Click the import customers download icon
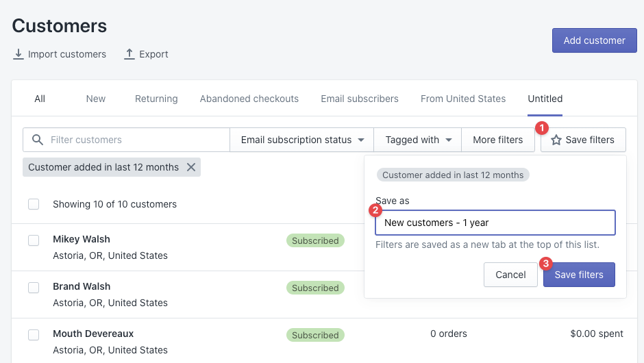This screenshot has height=363, width=644. point(18,54)
